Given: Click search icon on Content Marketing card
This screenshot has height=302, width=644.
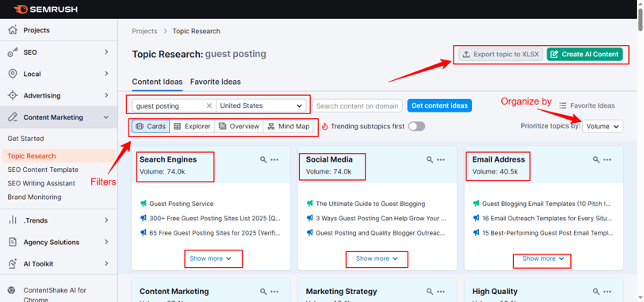Looking at the screenshot, I should coord(263,292).
